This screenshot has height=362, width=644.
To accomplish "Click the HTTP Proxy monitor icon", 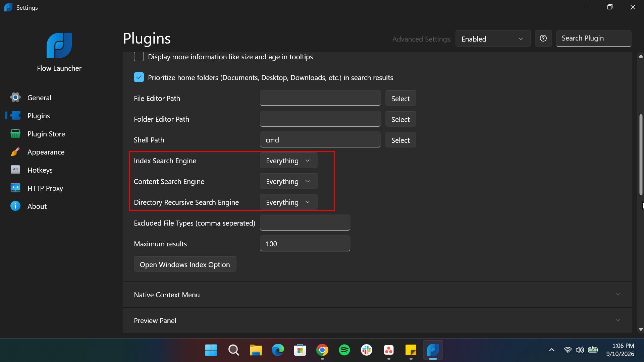I will [x=15, y=188].
